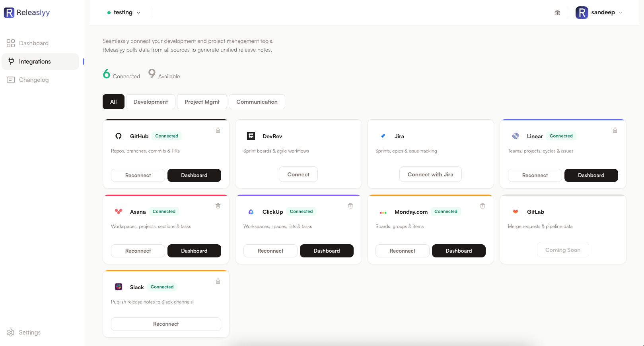Reconnect the Monday.com integration
Screen dimensions: 644x346
tap(403, 251)
